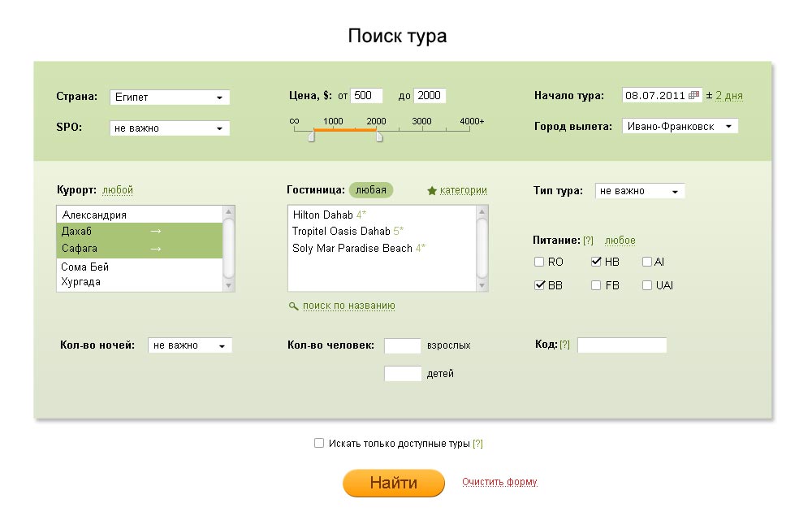Click the взрослых number input field
812x525 pixels.
402,345
